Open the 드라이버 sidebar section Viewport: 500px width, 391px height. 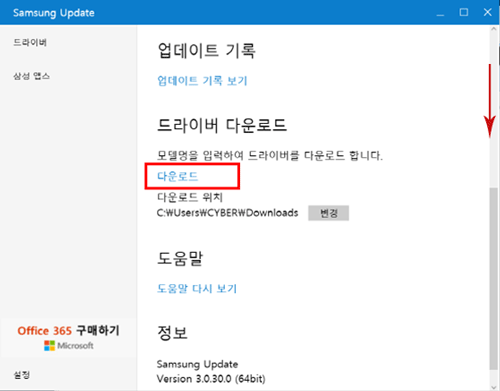[x=30, y=42]
